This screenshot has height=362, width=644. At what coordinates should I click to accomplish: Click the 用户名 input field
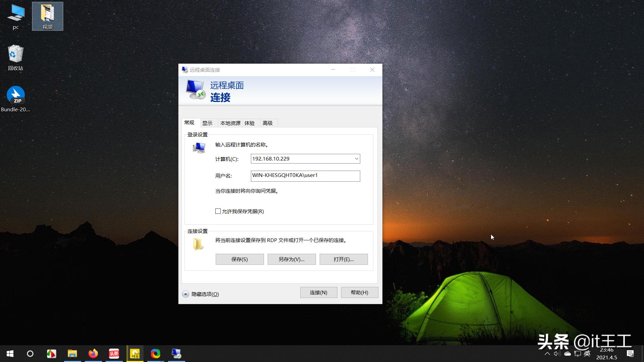(x=305, y=176)
